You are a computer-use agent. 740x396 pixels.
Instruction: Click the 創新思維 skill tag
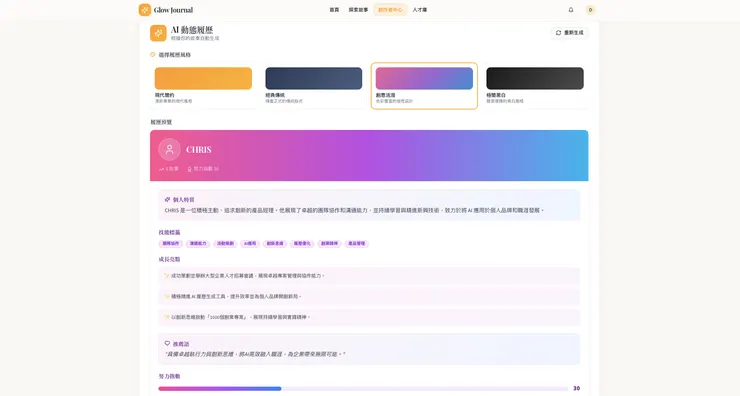pos(275,244)
